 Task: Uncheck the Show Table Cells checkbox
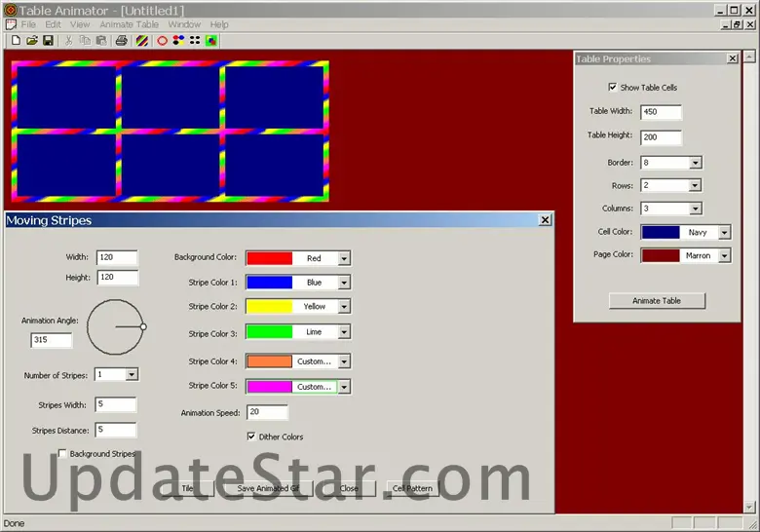[613, 88]
